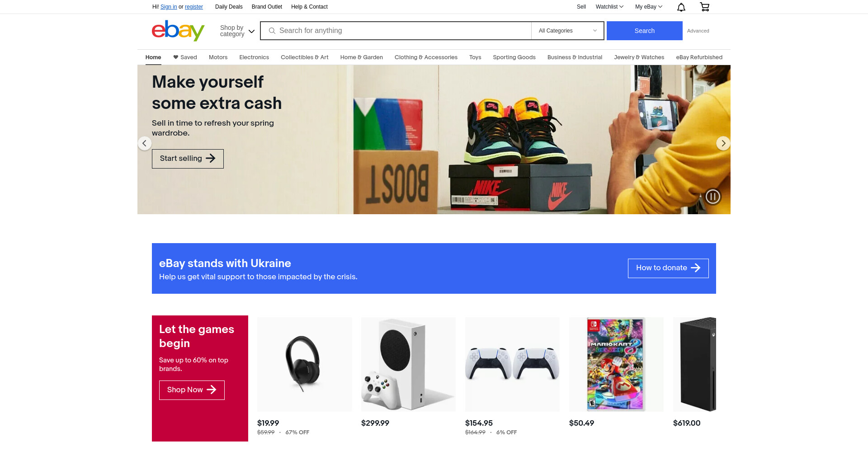This screenshot has height=451, width=868.
Task: Open the All Categories combo box
Action: pyautogui.click(x=567, y=31)
